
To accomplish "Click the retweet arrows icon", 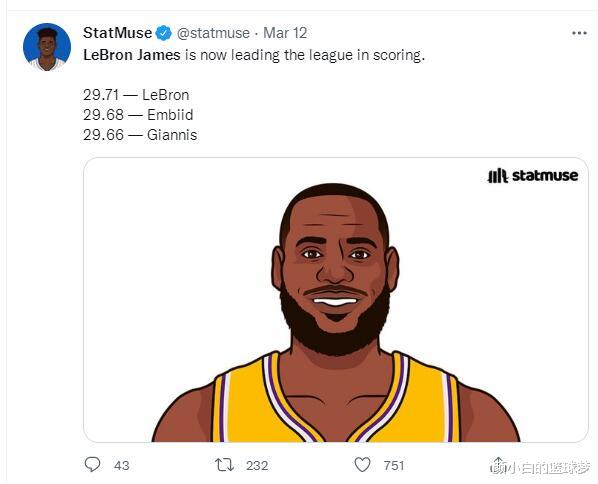I will 224,465.
